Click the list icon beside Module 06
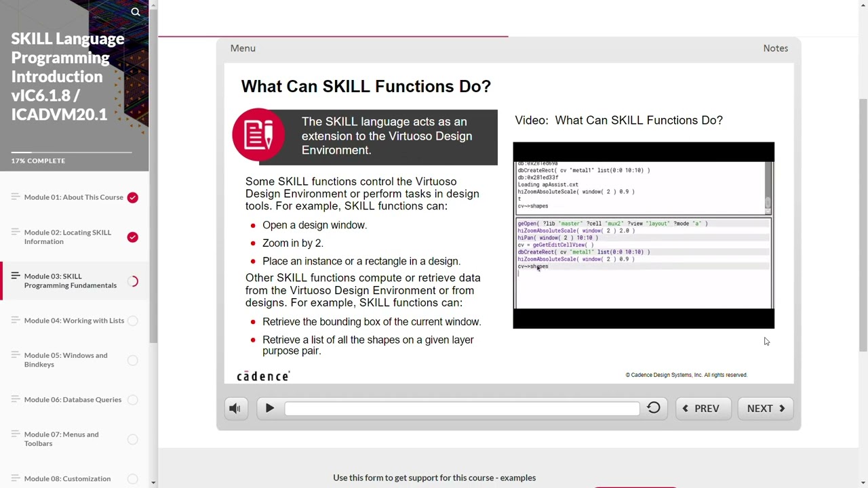Image resolution: width=868 pixels, height=488 pixels. 15,399
